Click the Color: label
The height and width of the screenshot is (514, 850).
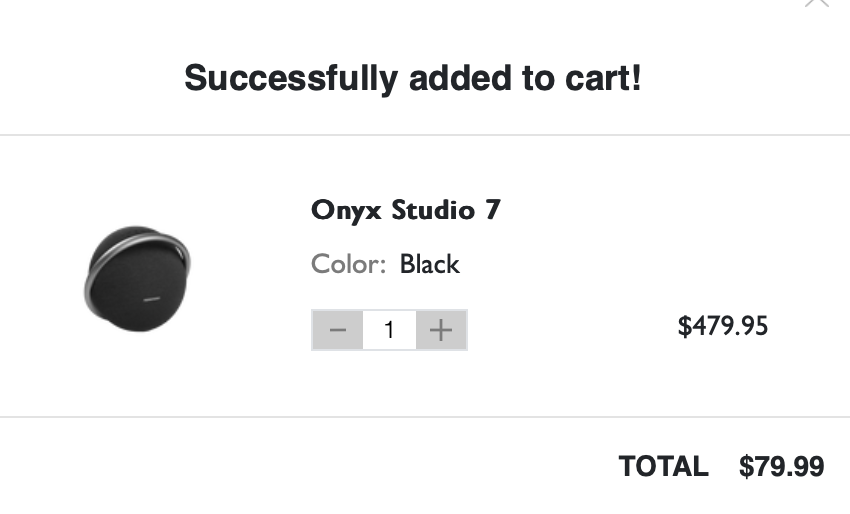348,264
